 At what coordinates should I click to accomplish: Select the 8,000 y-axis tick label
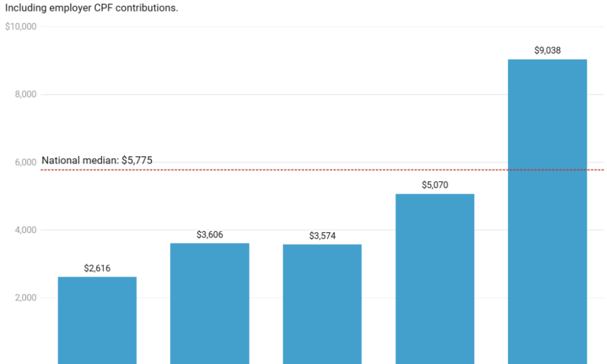click(x=24, y=95)
